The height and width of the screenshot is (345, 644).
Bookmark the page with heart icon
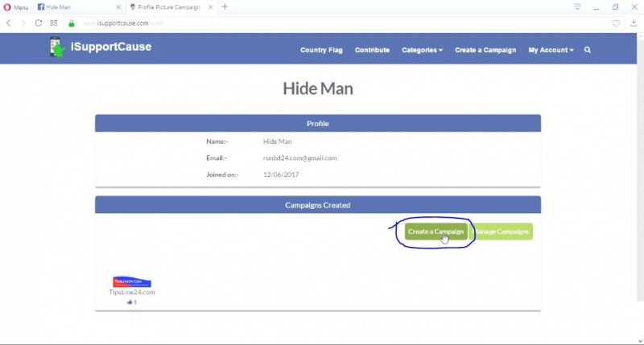tap(616, 23)
